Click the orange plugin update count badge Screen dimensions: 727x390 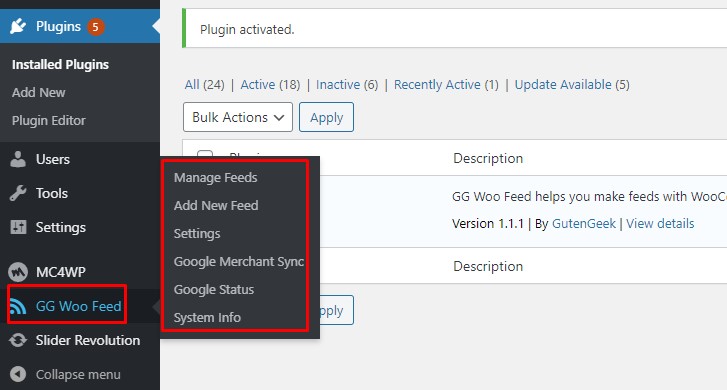[x=95, y=27]
